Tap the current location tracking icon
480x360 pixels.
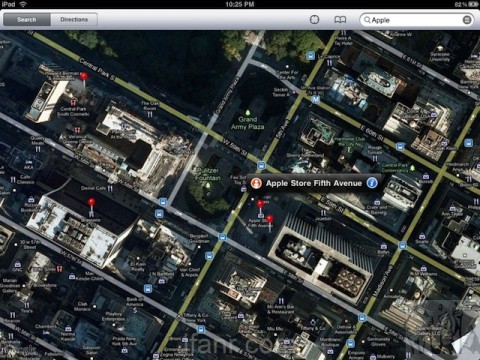tap(314, 20)
